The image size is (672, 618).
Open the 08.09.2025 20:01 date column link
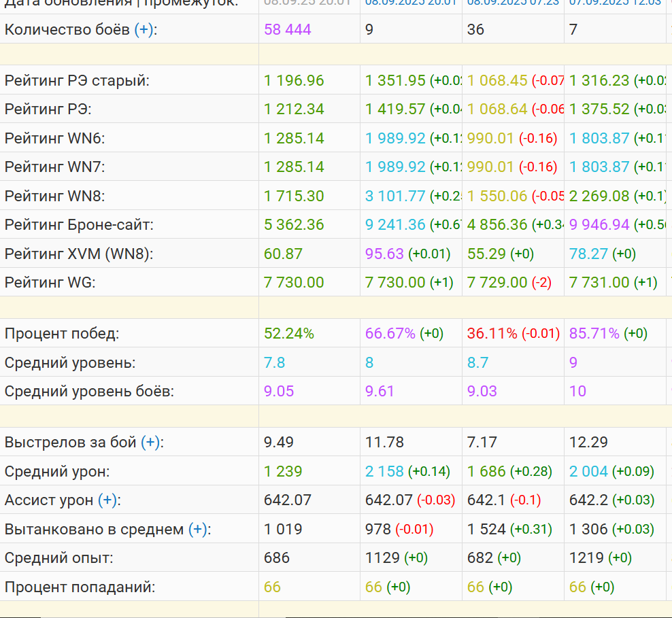(x=410, y=3)
